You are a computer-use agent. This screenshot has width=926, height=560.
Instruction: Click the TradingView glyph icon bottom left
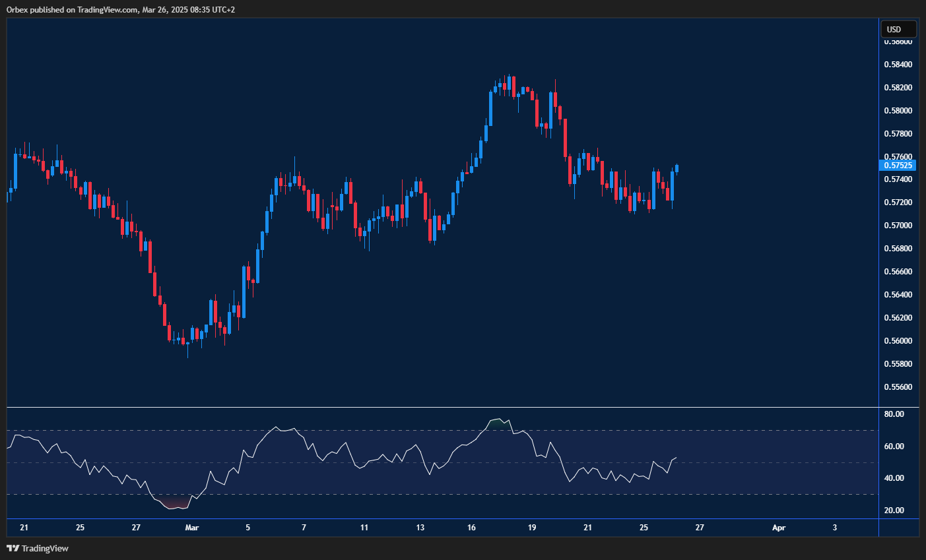(12, 548)
